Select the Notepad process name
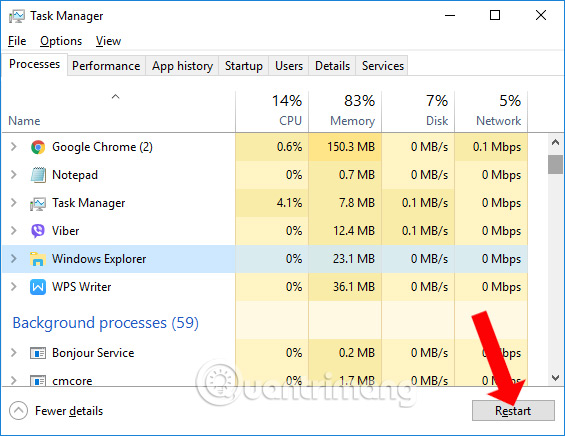This screenshot has height=436, width=565. (x=75, y=175)
